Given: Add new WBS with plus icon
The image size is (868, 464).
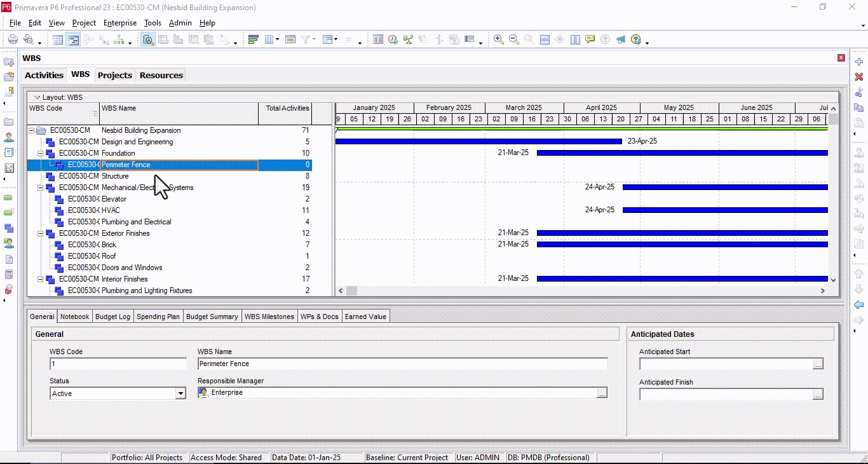Looking at the screenshot, I should coord(859,62).
